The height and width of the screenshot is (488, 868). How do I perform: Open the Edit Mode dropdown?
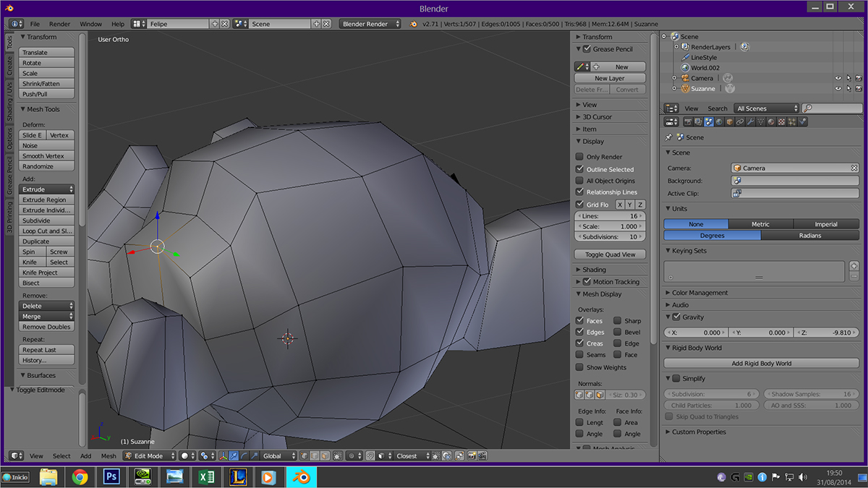click(150, 456)
